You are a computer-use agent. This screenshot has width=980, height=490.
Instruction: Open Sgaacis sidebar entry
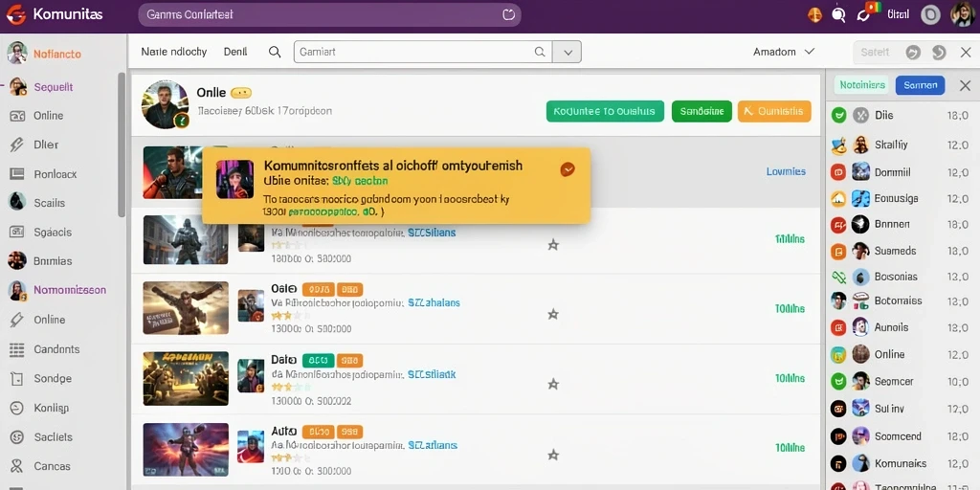tap(53, 232)
